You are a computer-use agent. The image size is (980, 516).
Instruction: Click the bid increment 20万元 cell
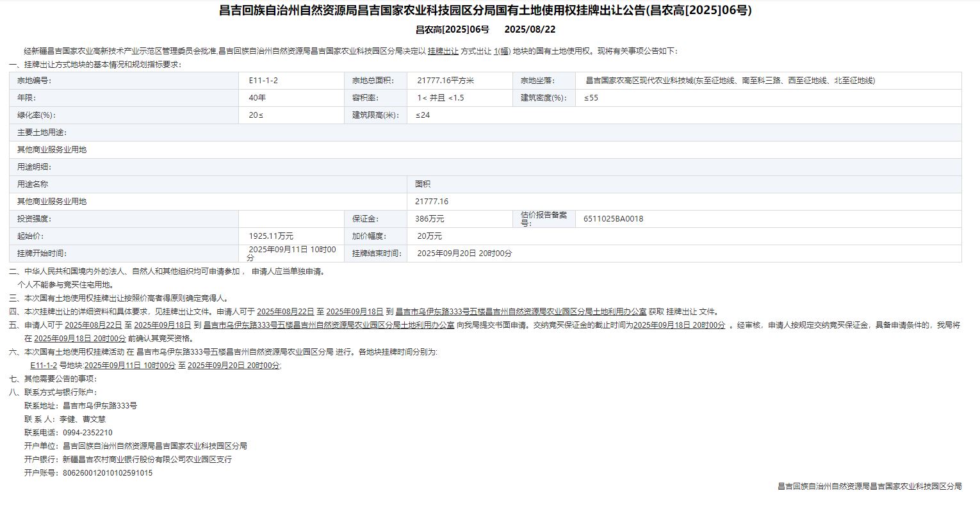(x=429, y=236)
